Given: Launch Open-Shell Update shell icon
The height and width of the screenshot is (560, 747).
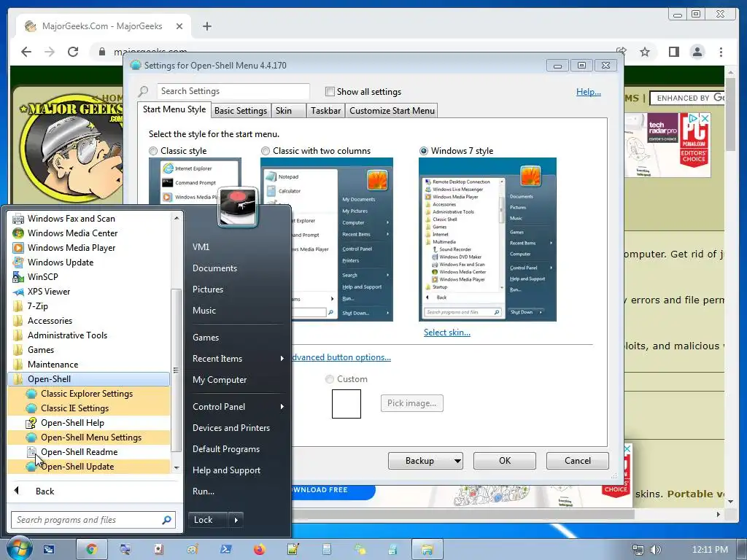Looking at the screenshot, I should tap(31, 467).
